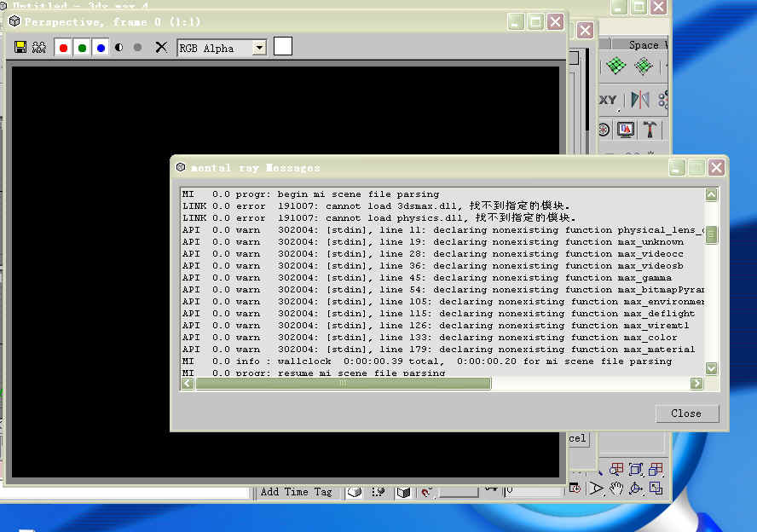Click the dotted sphere icon in the status bar
The image size is (757, 532).
[378, 492]
